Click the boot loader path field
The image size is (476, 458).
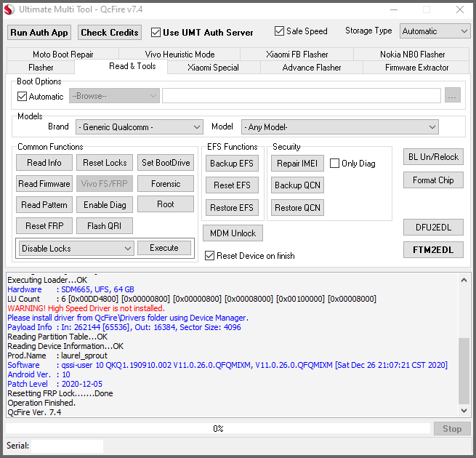pos(302,96)
